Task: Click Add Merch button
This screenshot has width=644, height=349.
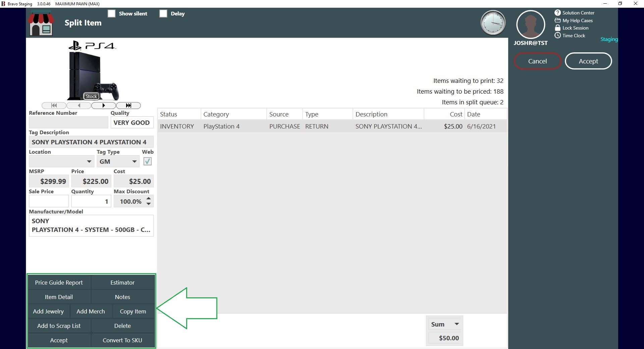Action: pos(91,311)
